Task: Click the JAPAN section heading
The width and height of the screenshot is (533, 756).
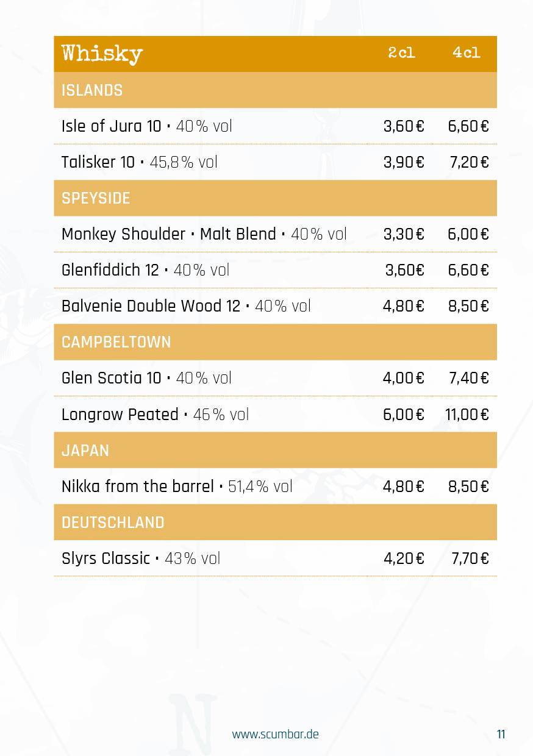Action: (x=85, y=451)
